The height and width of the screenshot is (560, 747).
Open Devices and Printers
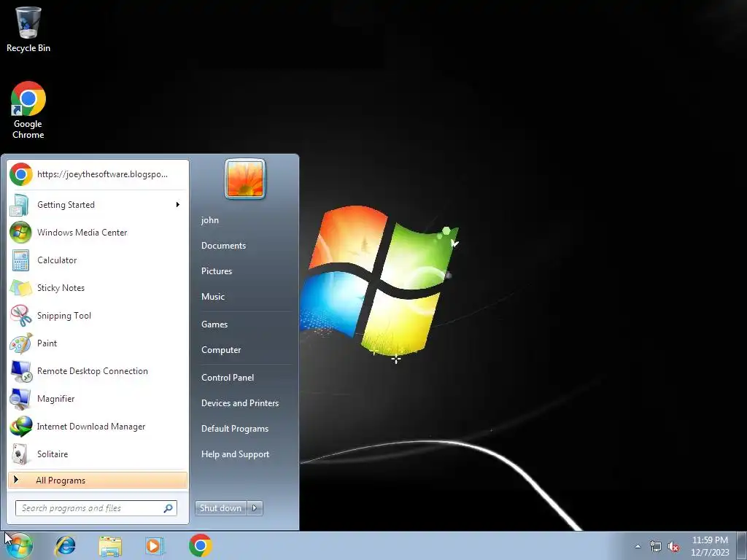tap(240, 403)
